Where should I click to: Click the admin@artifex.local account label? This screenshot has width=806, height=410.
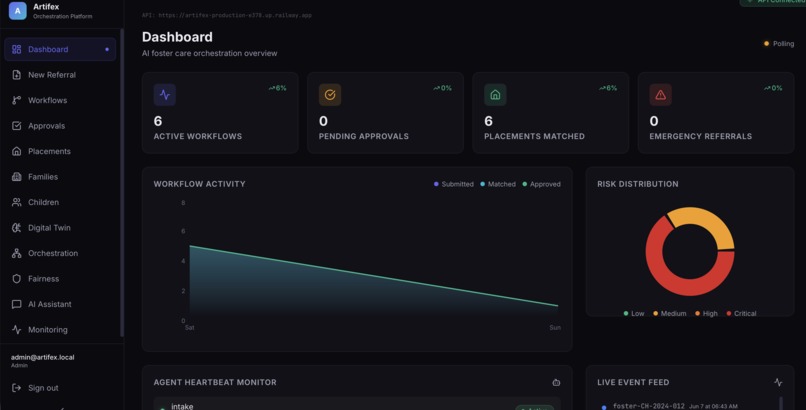tap(43, 357)
